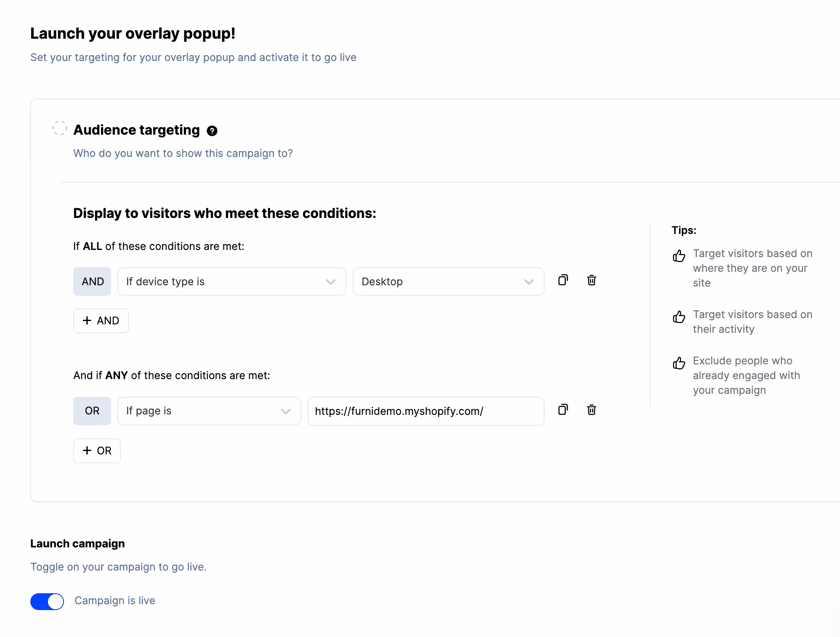Open the 'If device type is' dropdown

click(232, 281)
